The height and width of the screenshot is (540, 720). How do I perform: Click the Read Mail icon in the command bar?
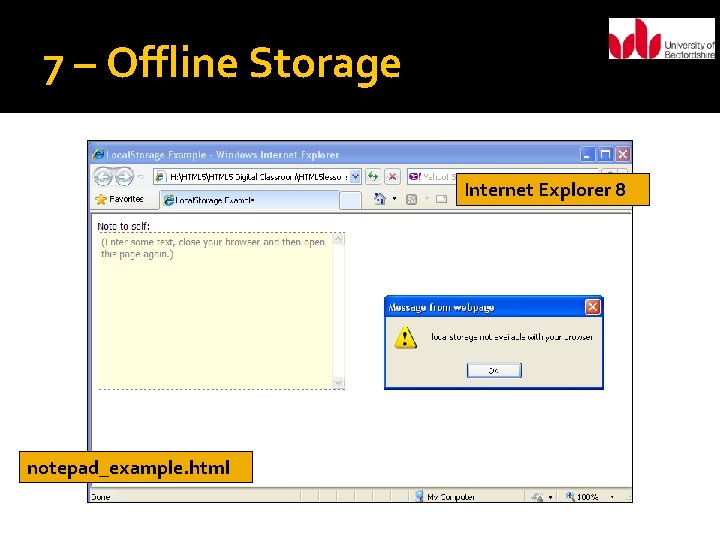click(x=441, y=199)
